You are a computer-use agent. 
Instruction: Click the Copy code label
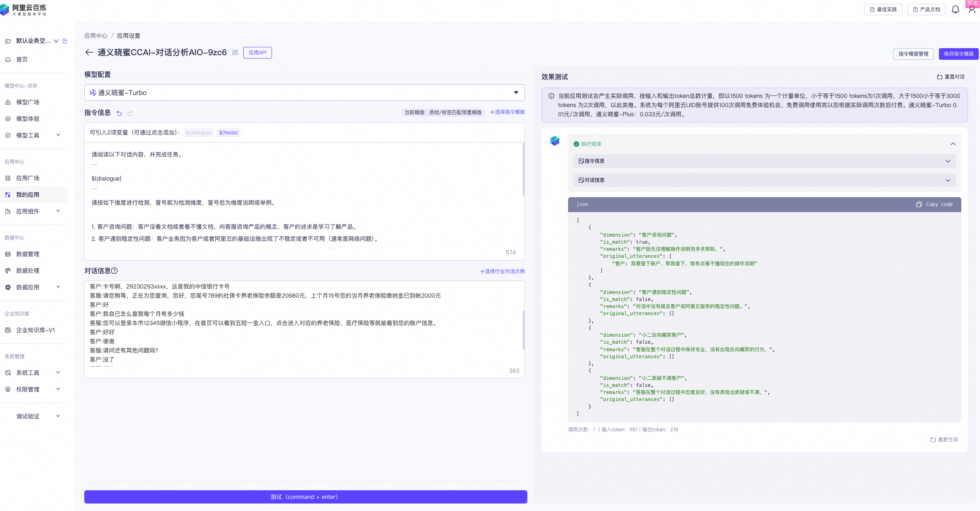[x=939, y=204]
